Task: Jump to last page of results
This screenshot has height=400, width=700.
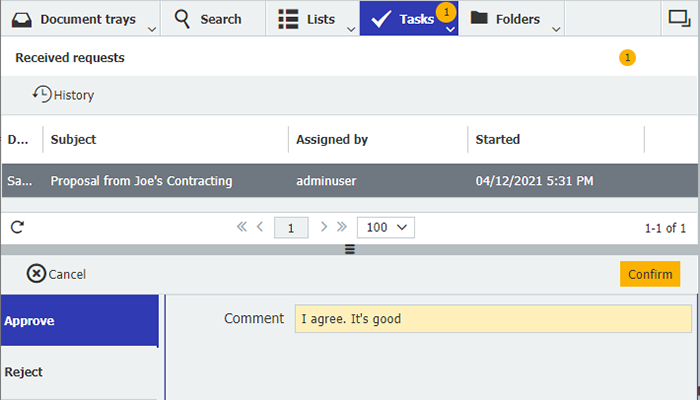Action: tap(341, 227)
